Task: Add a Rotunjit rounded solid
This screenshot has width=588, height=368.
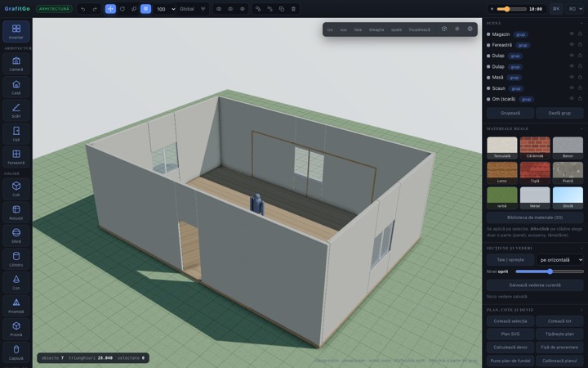Action: coord(16,212)
